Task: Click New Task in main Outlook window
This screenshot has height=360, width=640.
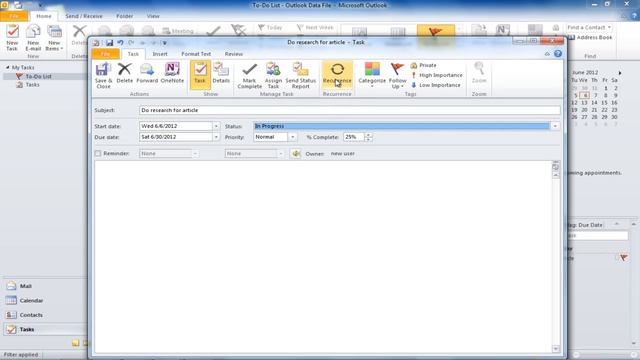Action: pos(12,38)
